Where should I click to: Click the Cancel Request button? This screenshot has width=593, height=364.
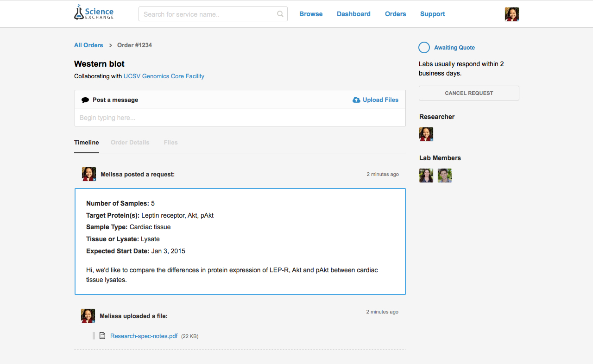click(x=468, y=93)
